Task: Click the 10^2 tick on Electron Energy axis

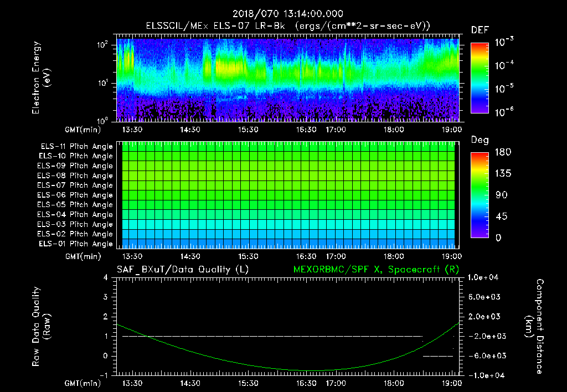Action: pyautogui.click(x=102, y=45)
